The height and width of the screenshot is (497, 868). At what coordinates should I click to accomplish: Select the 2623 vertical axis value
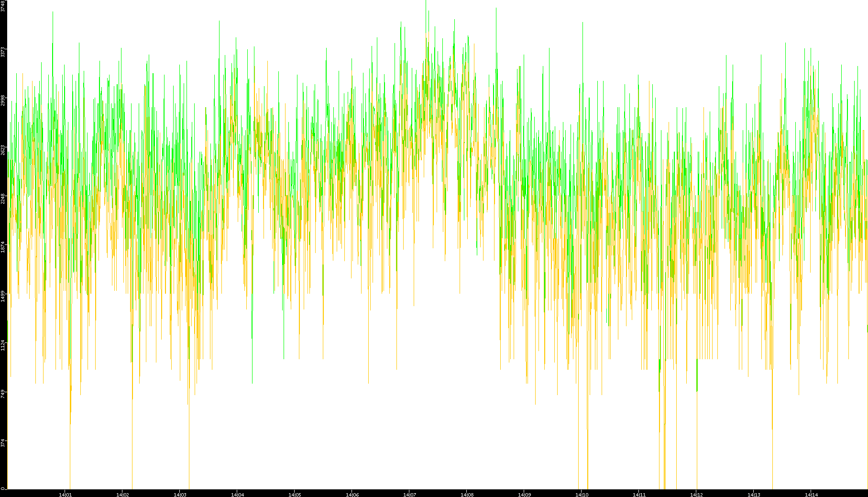(x=3, y=150)
